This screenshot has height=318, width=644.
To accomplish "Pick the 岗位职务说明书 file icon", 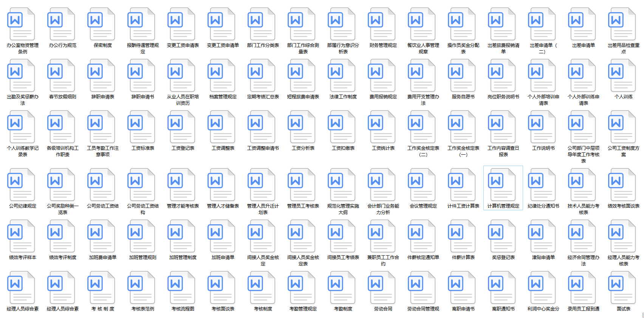I will [502, 76].
